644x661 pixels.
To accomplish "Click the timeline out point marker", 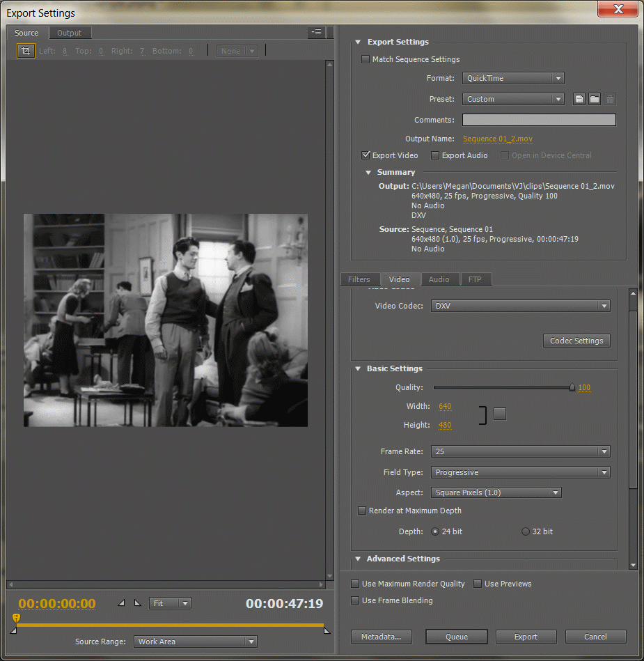I will click(327, 630).
